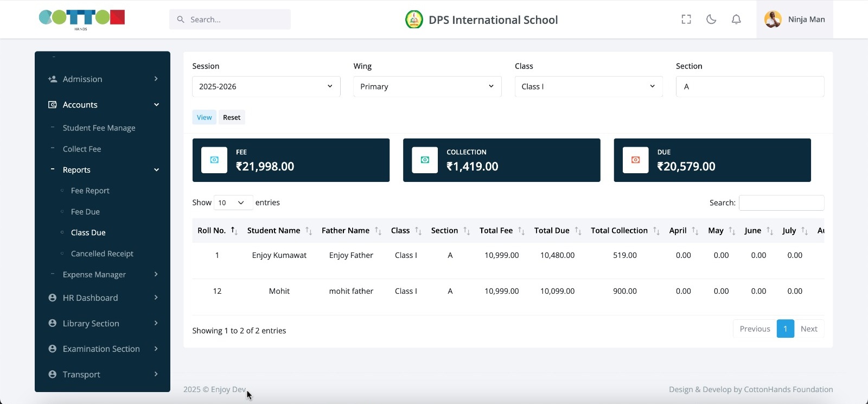Toggle dark mode with moon icon

(x=711, y=20)
